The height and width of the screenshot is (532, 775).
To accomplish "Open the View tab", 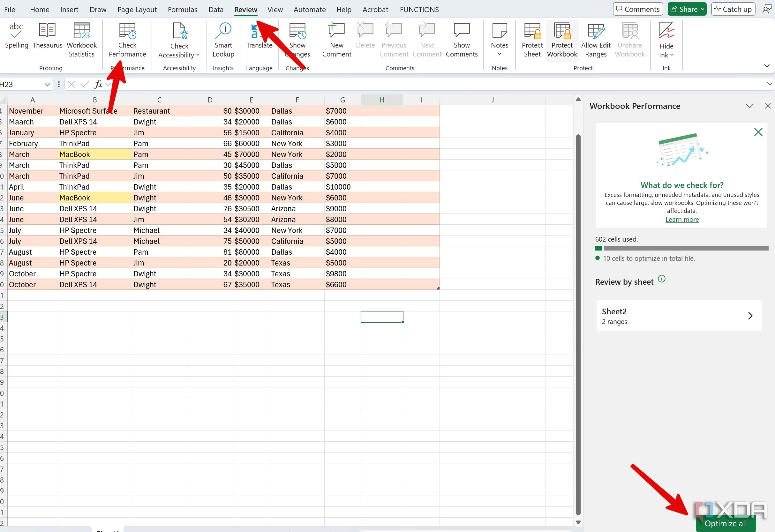I will click(274, 10).
